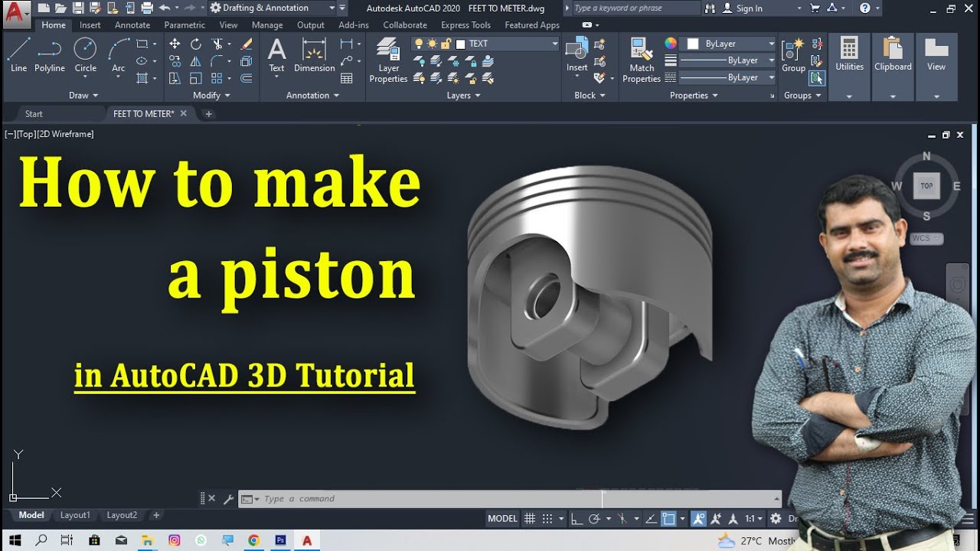Click the Mirror tool icon
The image size is (980, 551).
(196, 61)
